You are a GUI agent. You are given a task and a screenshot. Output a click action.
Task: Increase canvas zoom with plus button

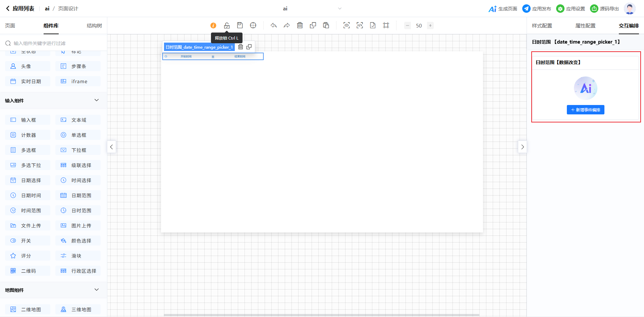tap(430, 25)
